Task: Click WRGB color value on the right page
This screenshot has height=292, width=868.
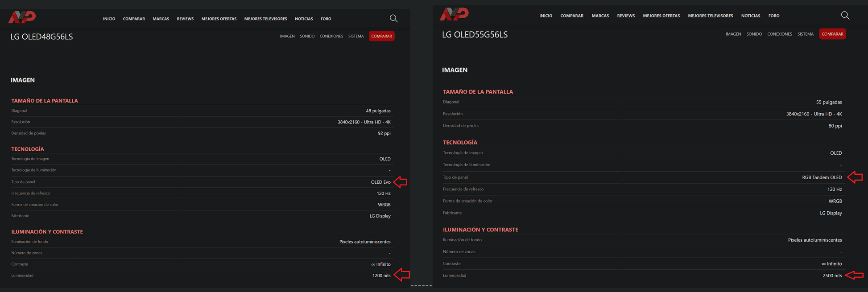Action: pyautogui.click(x=835, y=201)
